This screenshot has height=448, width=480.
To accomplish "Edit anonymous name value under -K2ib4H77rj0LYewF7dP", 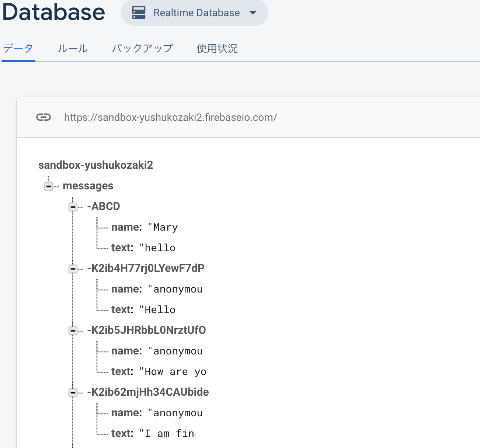I will pos(176,289).
